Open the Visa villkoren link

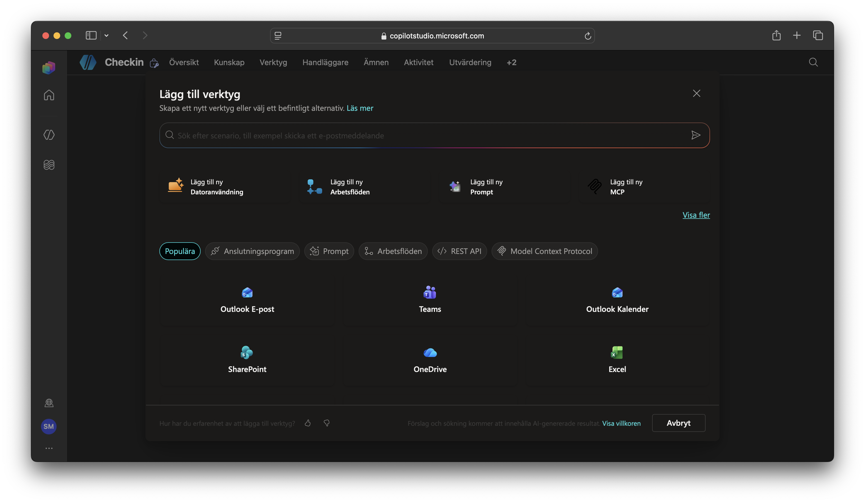tap(621, 423)
